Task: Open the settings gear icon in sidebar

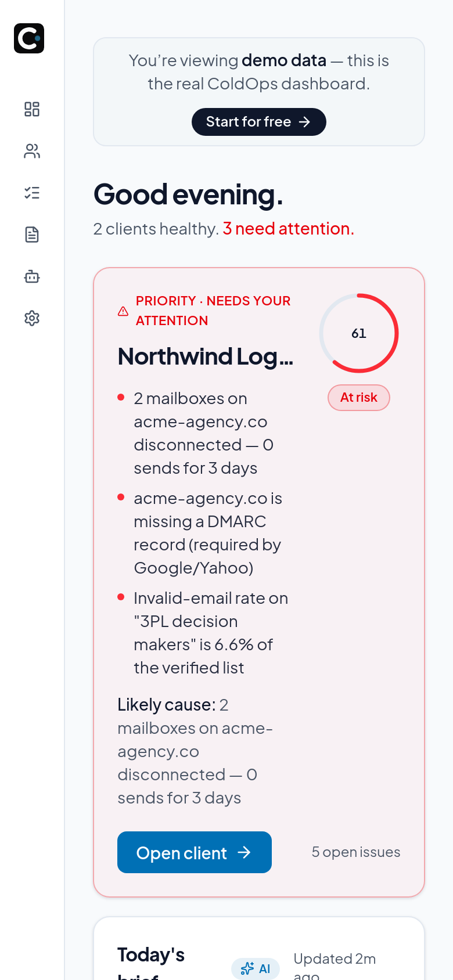Action: coord(32,318)
